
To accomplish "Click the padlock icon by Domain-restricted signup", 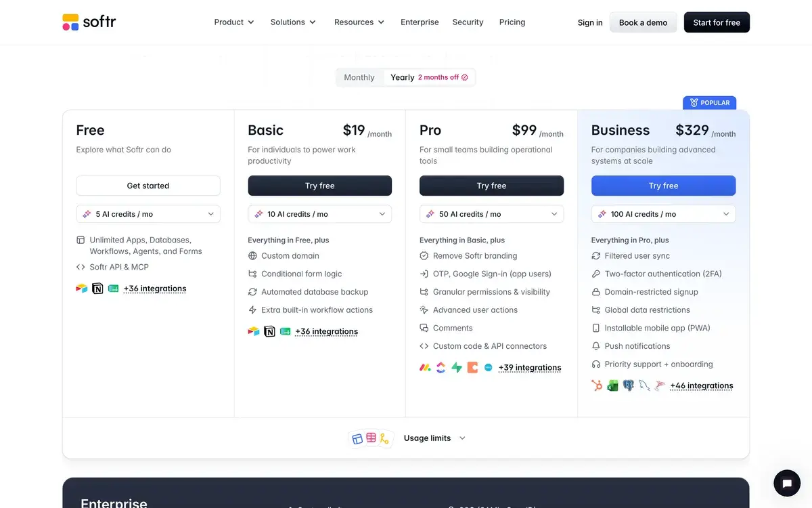I will [596, 292].
